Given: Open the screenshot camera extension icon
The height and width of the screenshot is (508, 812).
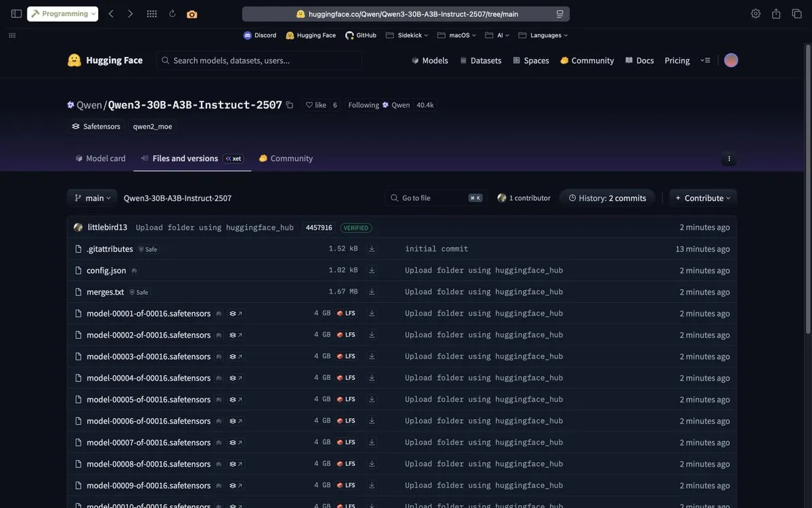Looking at the screenshot, I should pos(192,14).
